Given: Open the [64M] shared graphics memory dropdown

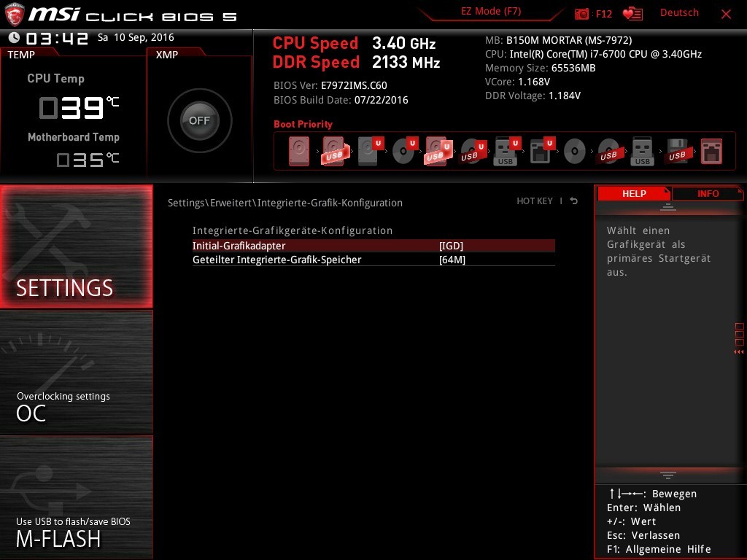Looking at the screenshot, I should coord(452,260).
